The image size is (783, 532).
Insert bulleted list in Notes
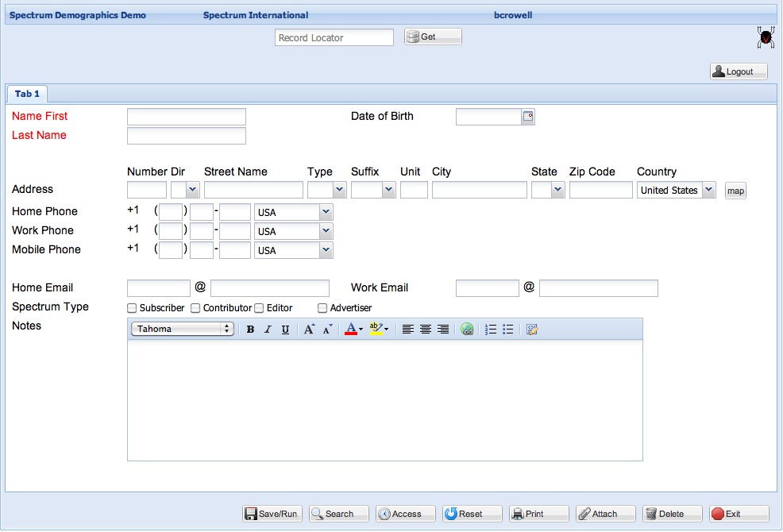click(x=508, y=330)
